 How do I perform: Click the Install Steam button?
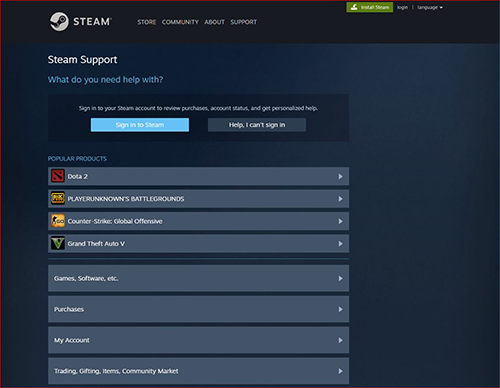point(370,7)
